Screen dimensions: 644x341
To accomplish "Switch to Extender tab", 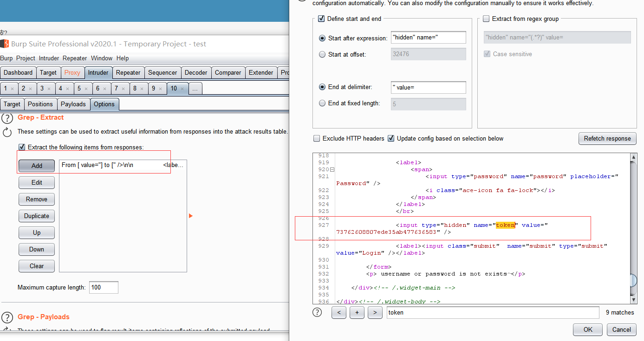I will pyautogui.click(x=261, y=73).
